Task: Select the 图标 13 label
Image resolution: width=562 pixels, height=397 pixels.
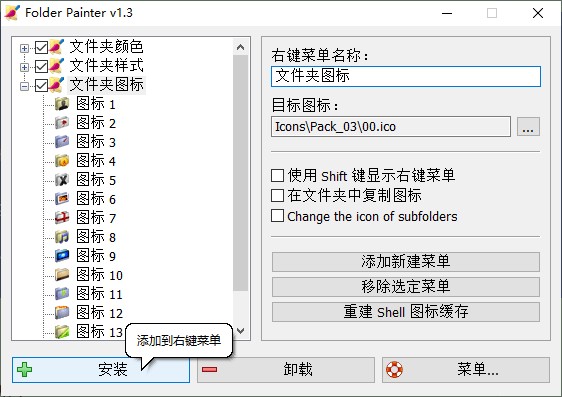Action: [x=99, y=332]
